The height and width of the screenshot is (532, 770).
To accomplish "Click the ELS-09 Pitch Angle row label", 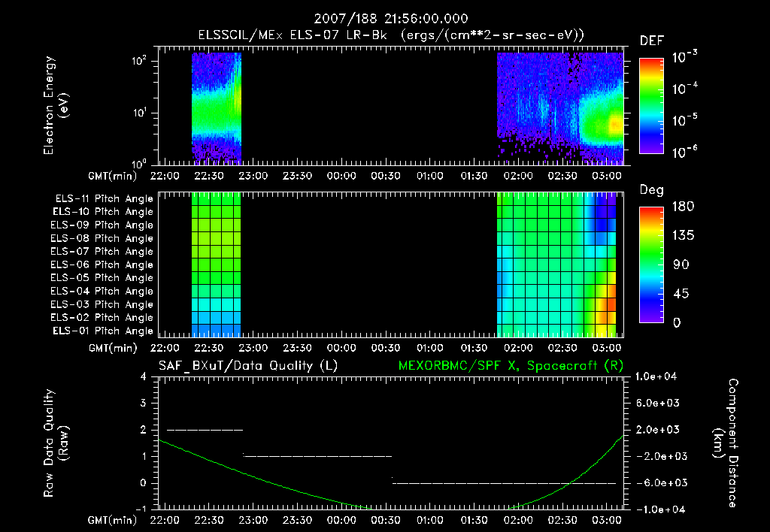I will (102, 225).
